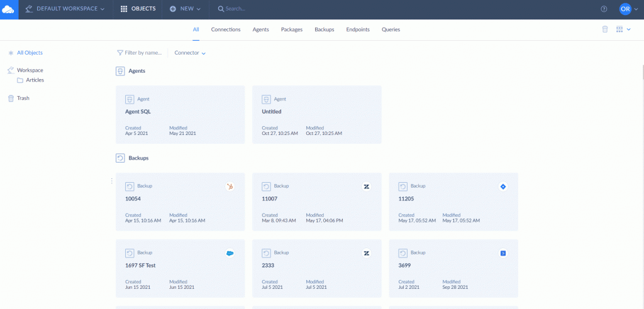The image size is (644, 309).
Task: Open the Connector filter dropdown
Action: pyautogui.click(x=190, y=53)
